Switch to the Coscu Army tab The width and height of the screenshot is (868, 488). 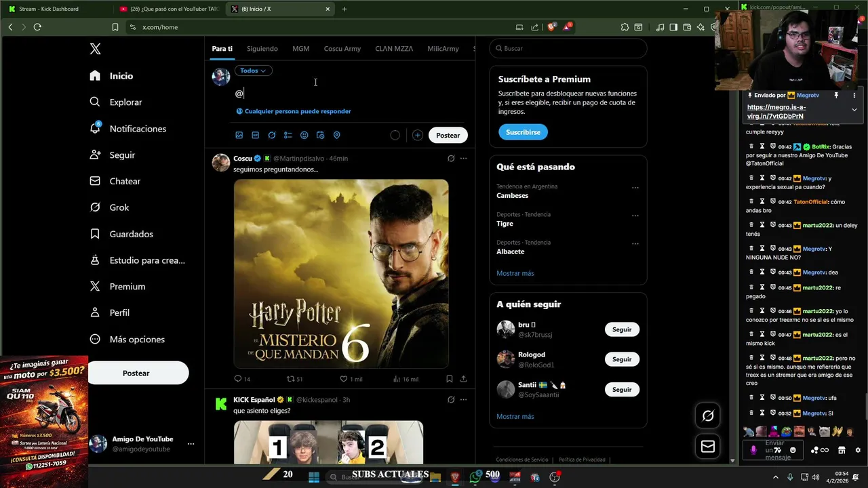click(x=342, y=49)
